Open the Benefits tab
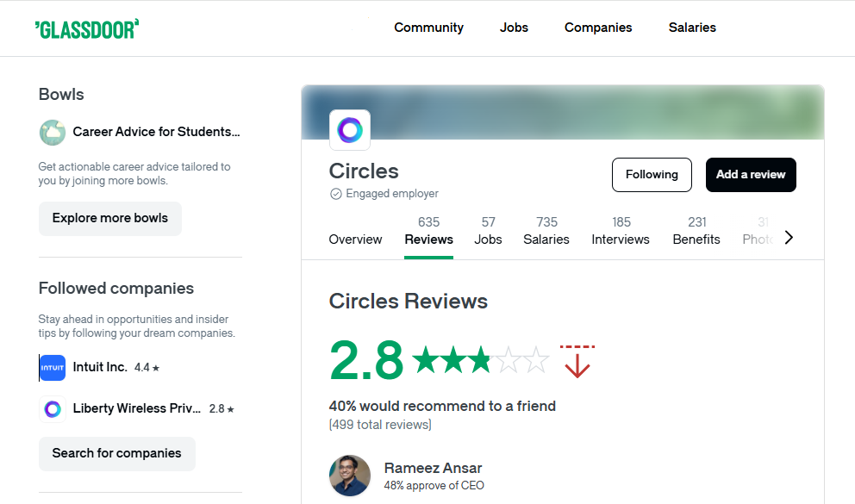The width and height of the screenshot is (855, 504). 696,231
